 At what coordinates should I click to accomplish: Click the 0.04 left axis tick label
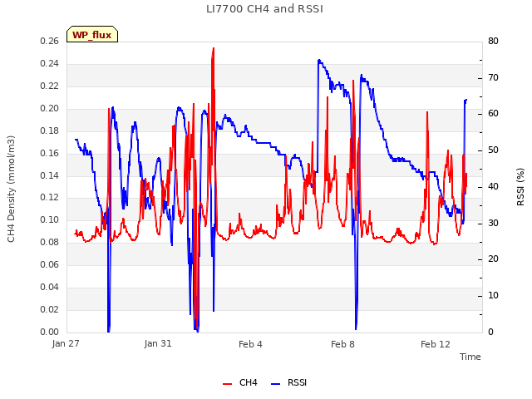(50, 287)
